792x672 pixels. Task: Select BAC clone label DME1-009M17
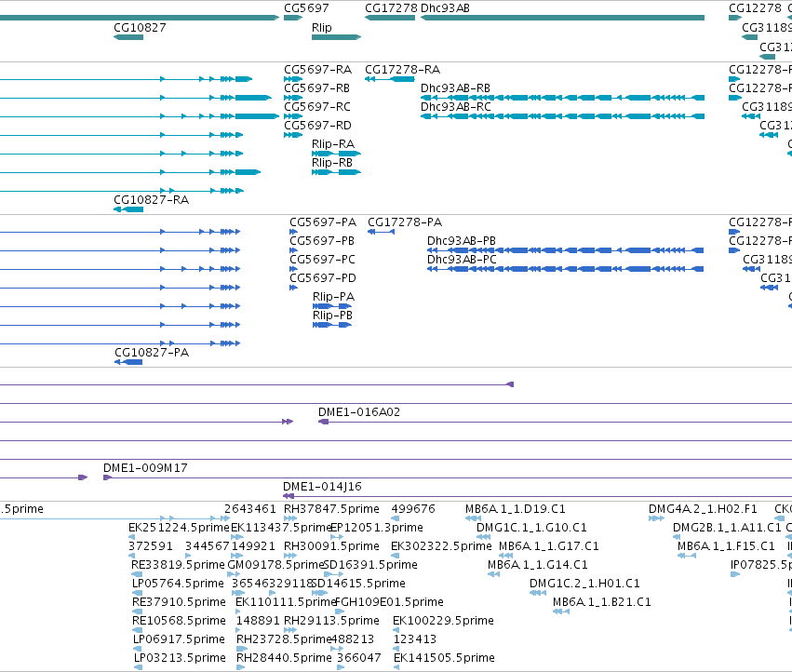coord(145,468)
